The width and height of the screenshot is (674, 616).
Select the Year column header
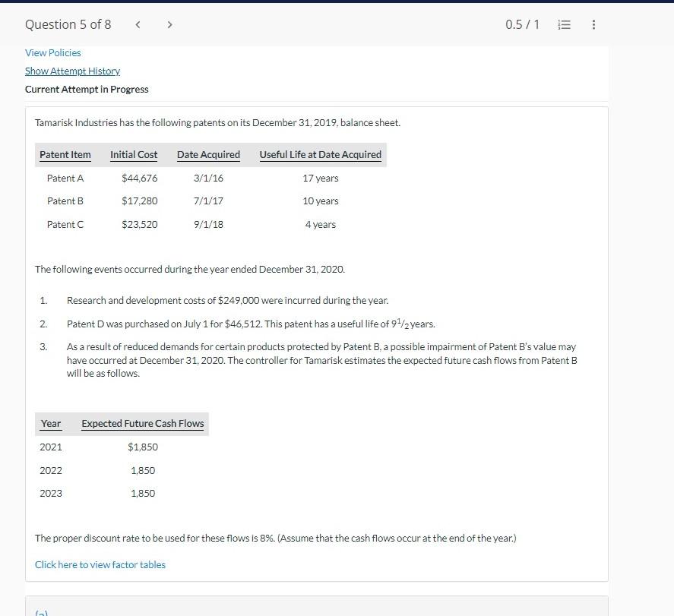coord(51,424)
